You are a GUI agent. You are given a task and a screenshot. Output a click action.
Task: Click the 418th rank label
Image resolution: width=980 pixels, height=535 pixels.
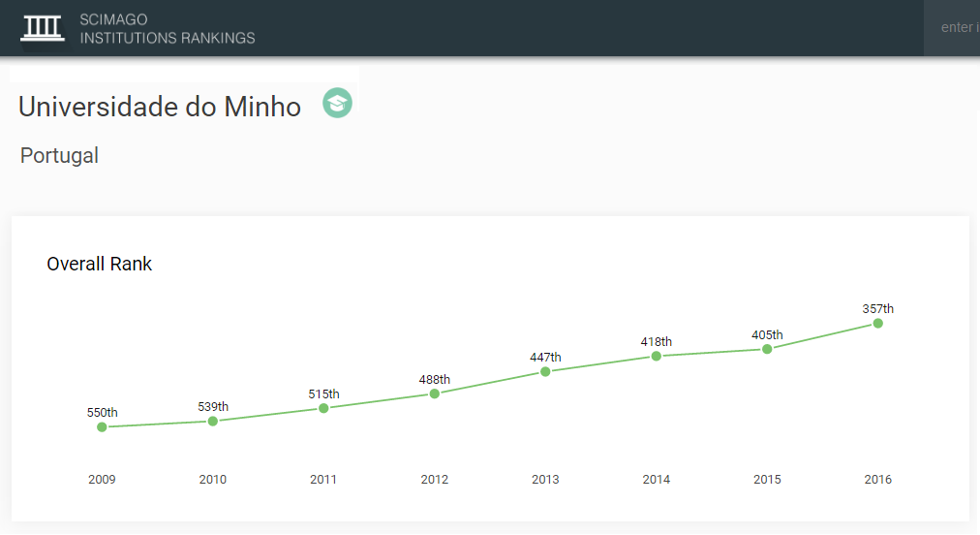(x=657, y=342)
